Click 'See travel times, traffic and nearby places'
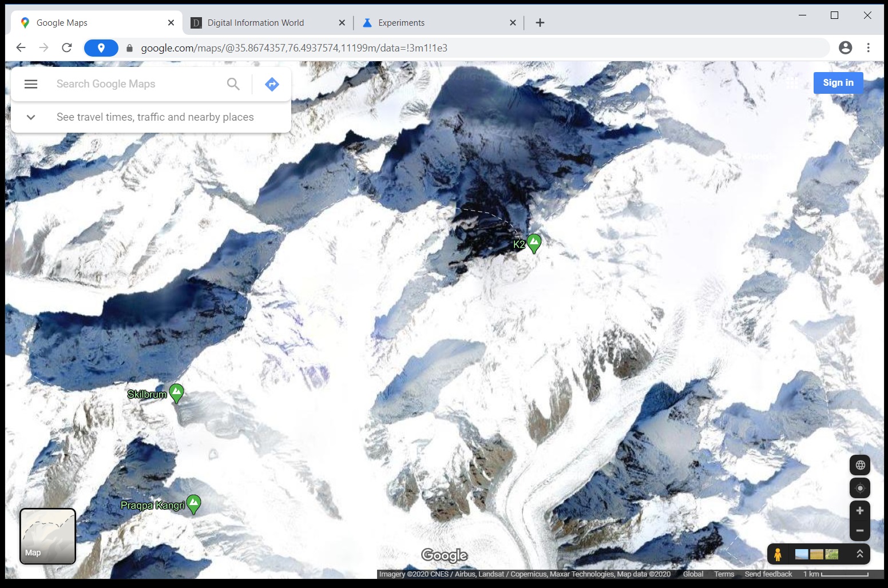Screen dimensions: 888x588 point(155,117)
